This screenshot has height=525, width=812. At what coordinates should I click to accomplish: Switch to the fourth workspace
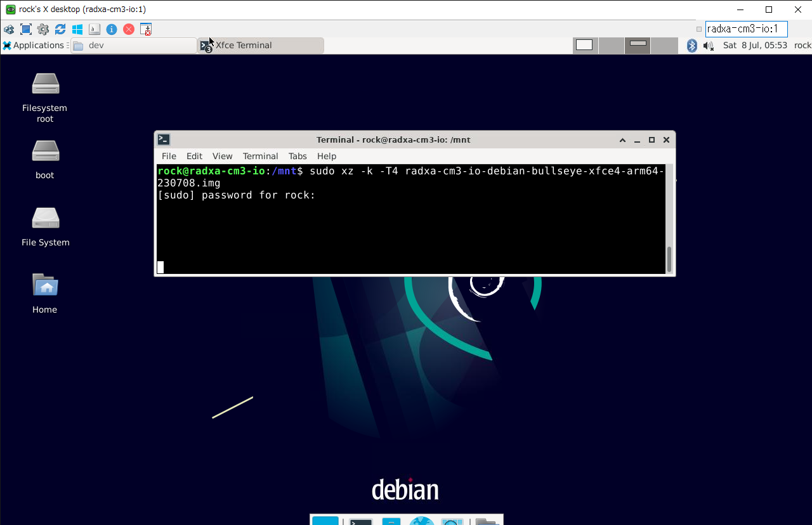664,46
